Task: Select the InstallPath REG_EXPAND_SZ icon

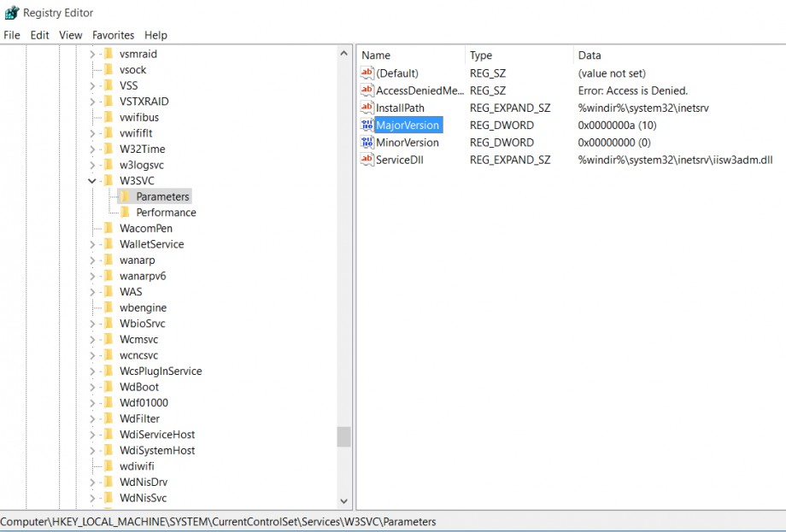Action: tap(367, 108)
